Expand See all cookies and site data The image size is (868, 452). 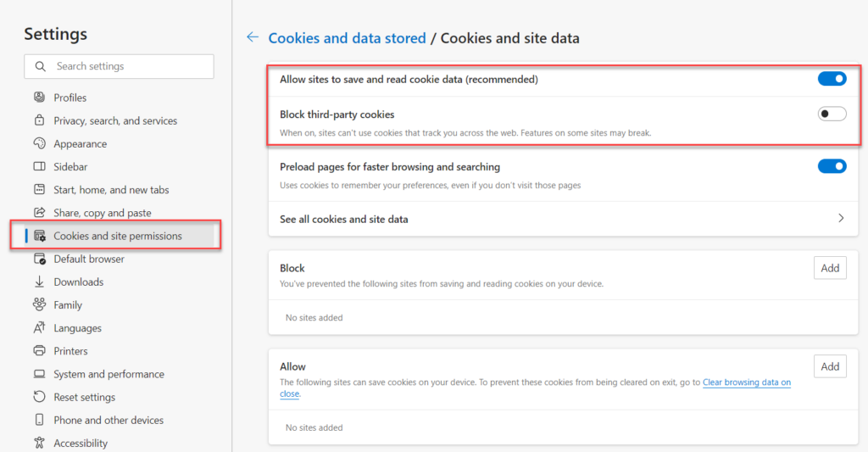point(841,219)
